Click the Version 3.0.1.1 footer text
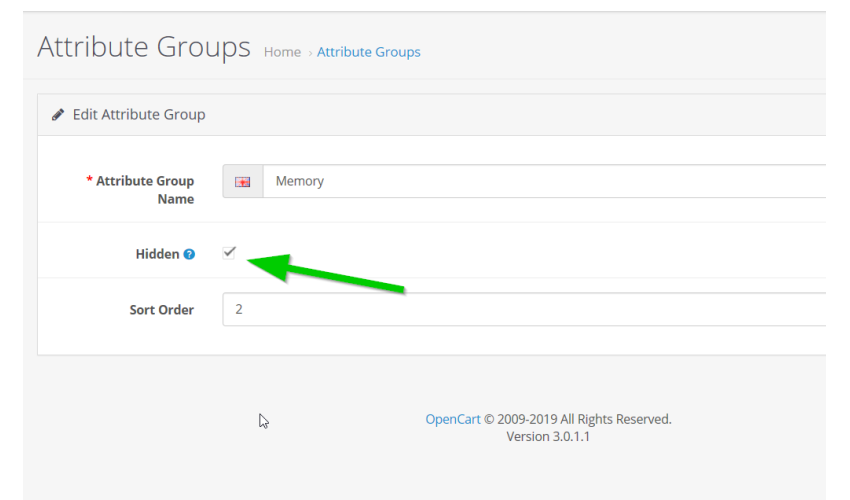850x500 pixels. 548,437
